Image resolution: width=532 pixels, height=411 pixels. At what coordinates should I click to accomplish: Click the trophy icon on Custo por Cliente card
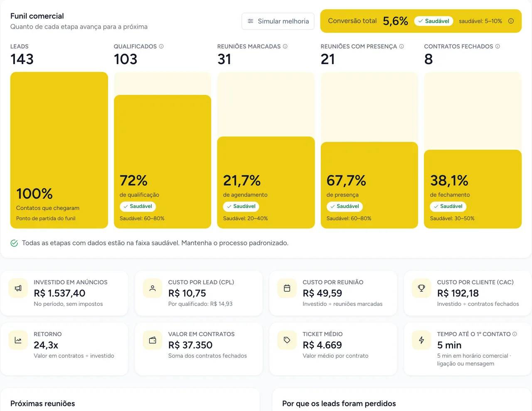tap(421, 288)
